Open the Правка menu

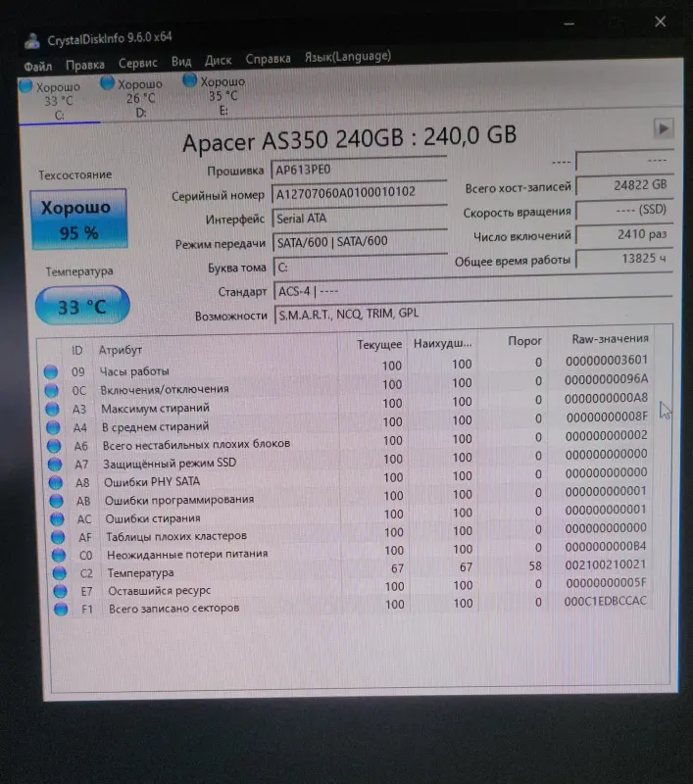85,65
